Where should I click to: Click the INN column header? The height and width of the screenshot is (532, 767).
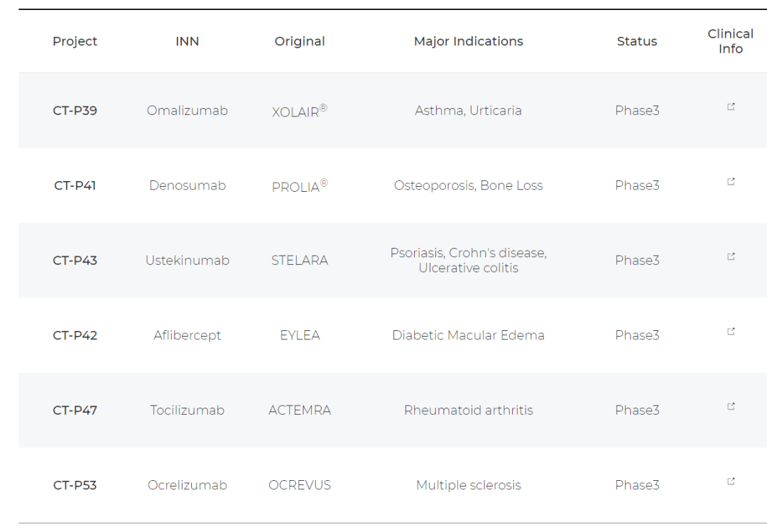coord(187,41)
